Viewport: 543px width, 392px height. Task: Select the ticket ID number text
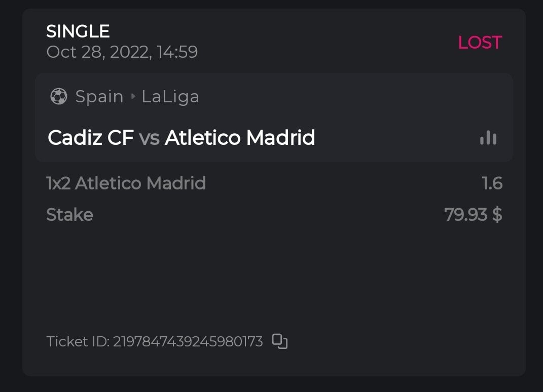pos(188,342)
